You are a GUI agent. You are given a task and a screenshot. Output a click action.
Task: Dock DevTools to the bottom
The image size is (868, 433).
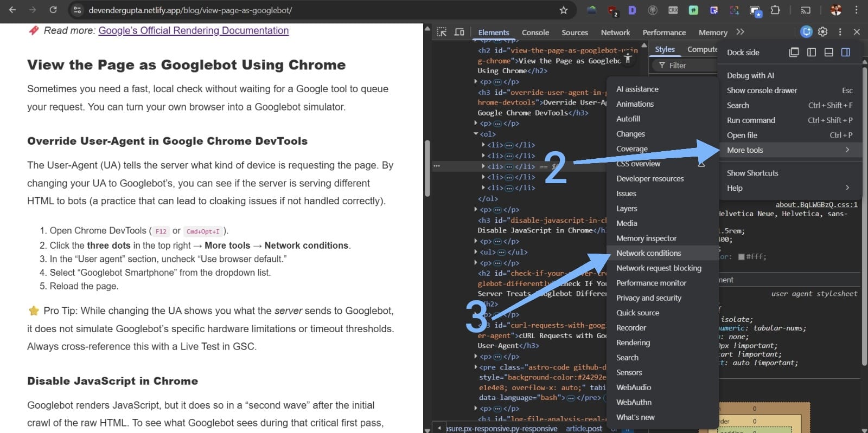click(x=829, y=52)
